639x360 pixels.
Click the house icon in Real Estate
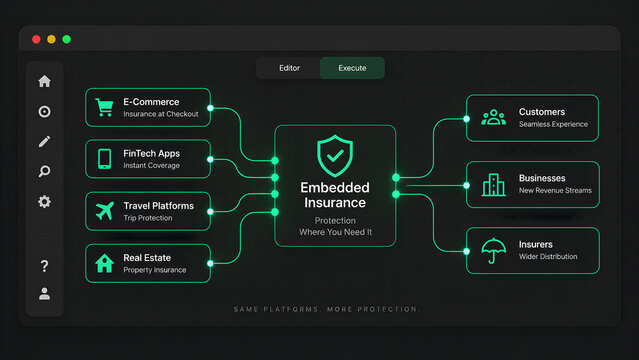pyautogui.click(x=105, y=263)
